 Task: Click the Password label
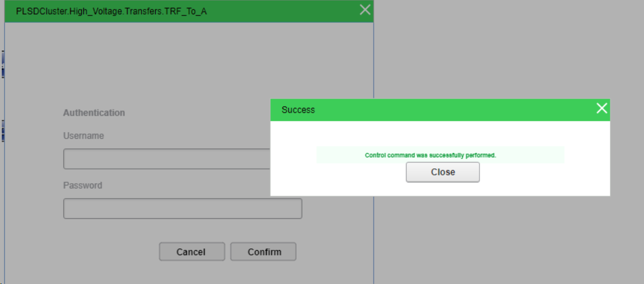[82, 186]
